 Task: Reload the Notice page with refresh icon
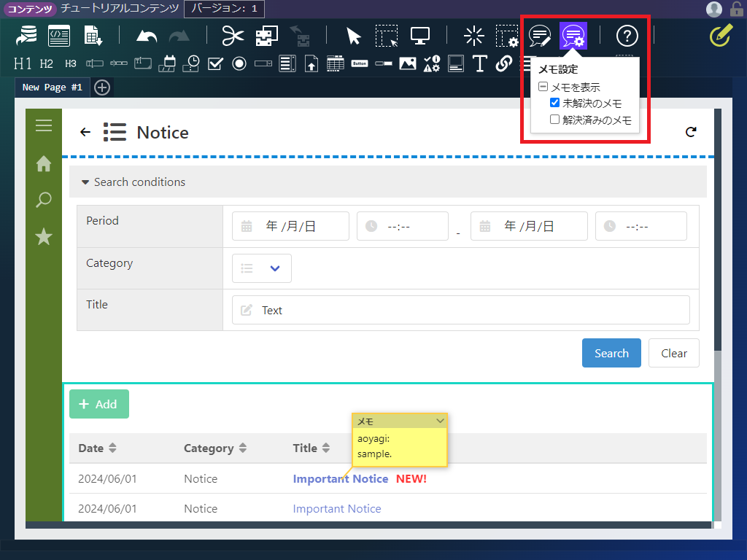(x=691, y=132)
